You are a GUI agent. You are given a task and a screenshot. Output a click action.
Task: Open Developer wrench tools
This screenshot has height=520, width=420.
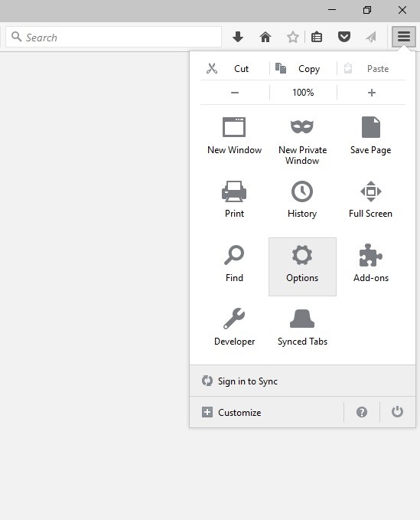coord(234,328)
